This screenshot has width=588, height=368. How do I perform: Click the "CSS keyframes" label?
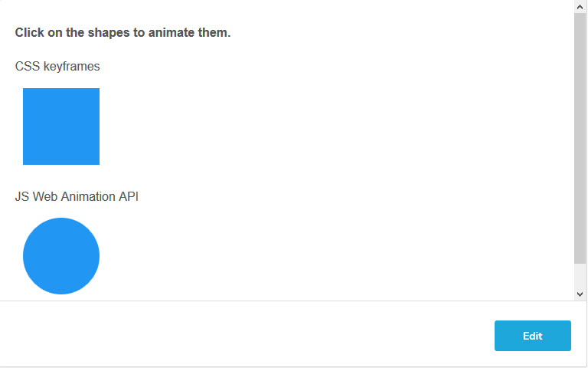57,67
